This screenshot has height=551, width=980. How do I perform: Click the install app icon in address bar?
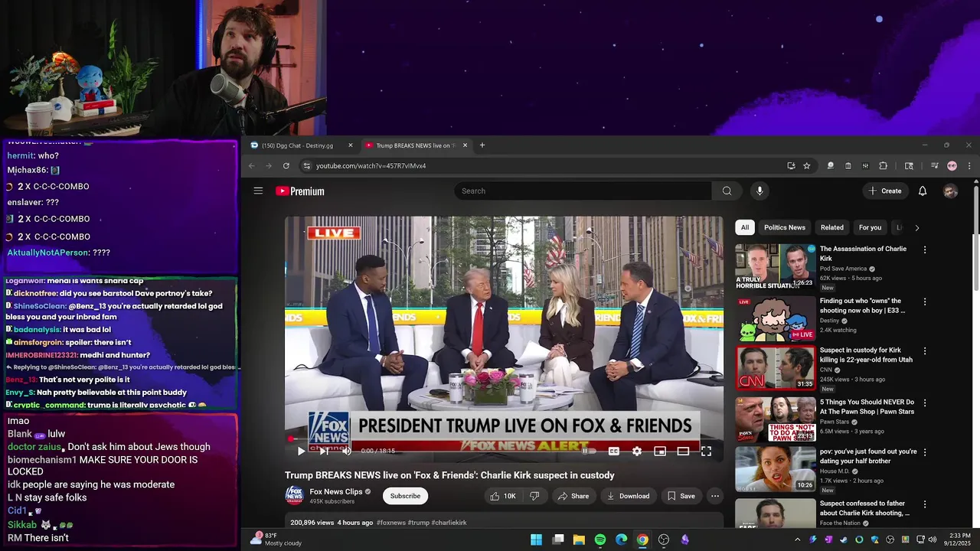tap(791, 166)
